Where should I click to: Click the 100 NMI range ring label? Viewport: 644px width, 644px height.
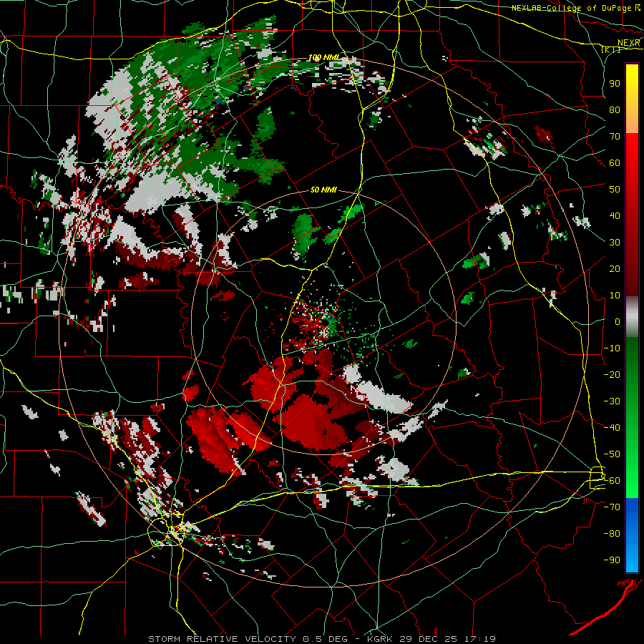(x=324, y=57)
